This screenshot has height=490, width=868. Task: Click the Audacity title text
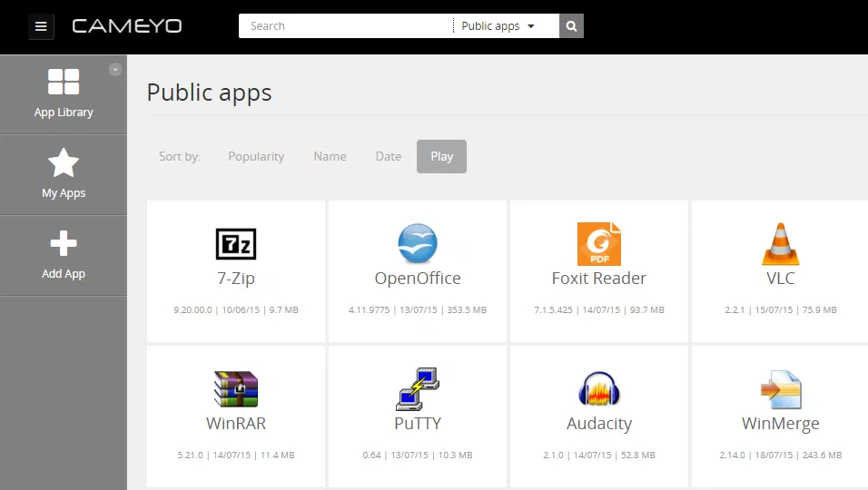click(599, 424)
